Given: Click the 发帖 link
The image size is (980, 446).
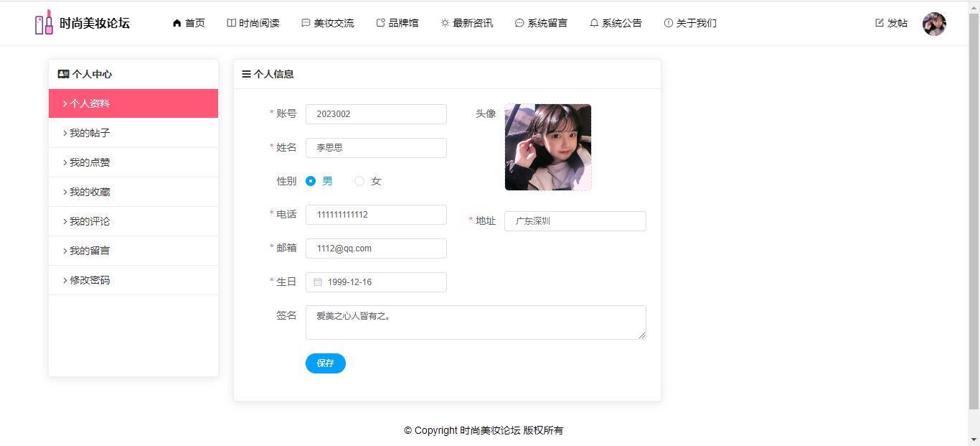Looking at the screenshot, I should pos(892,23).
